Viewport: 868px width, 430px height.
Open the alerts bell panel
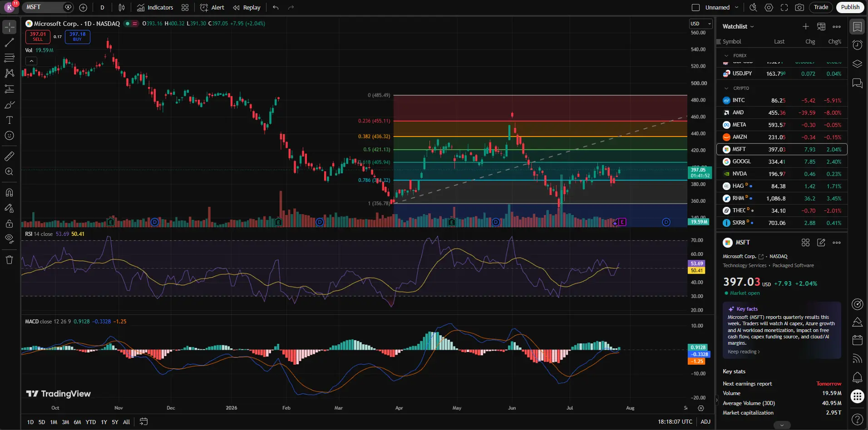pyautogui.click(x=857, y=377)
